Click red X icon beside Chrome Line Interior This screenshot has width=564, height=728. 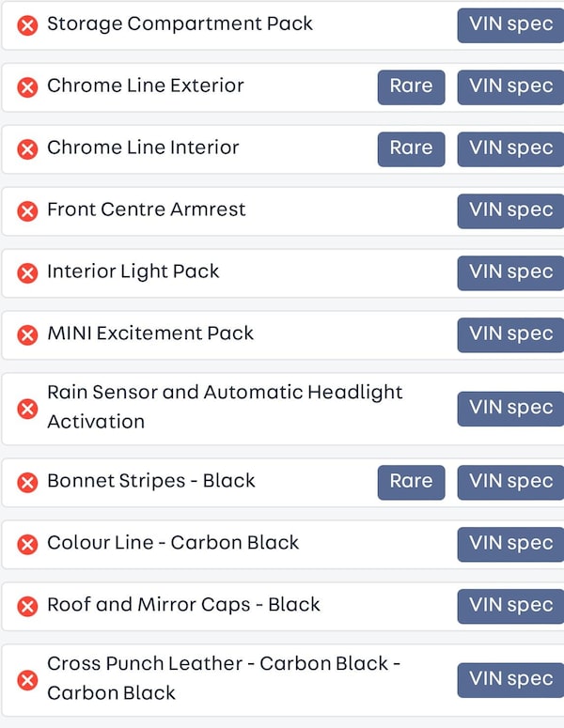[x=28, y=149]
